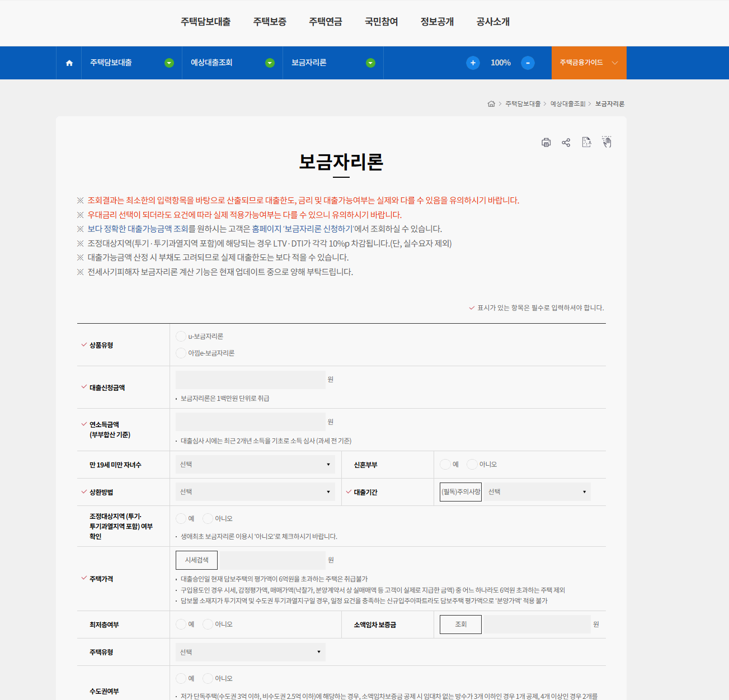
Task: Expand the 주택금융가이드 orange dropdown arrow
Action: [x=613, y=63]
